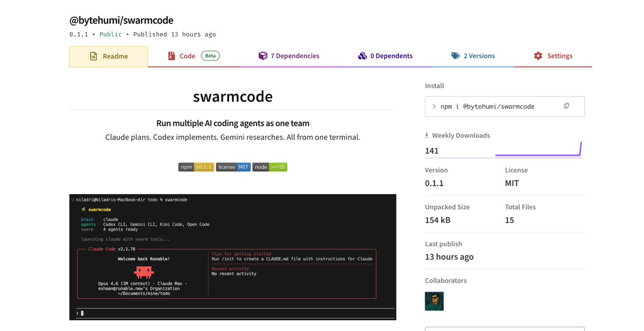Click the Total Files value 15
Image resolution: width=644 pixels, height=331 pixels.
click(509, 220)
